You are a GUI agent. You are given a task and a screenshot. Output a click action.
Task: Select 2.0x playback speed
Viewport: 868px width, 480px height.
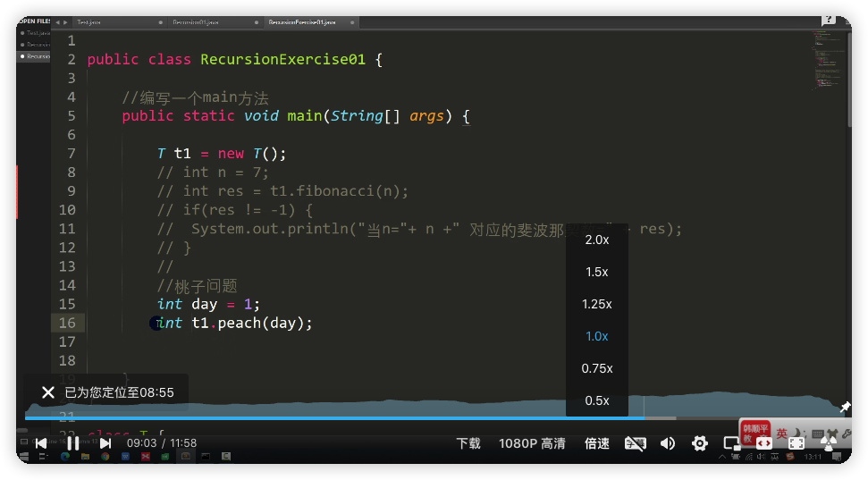pos(596,240)
